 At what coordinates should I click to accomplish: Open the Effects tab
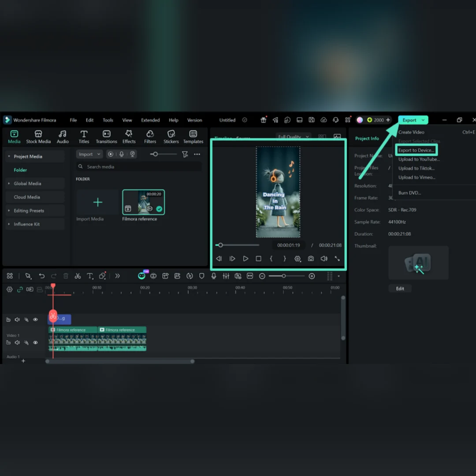pos(129,137)
